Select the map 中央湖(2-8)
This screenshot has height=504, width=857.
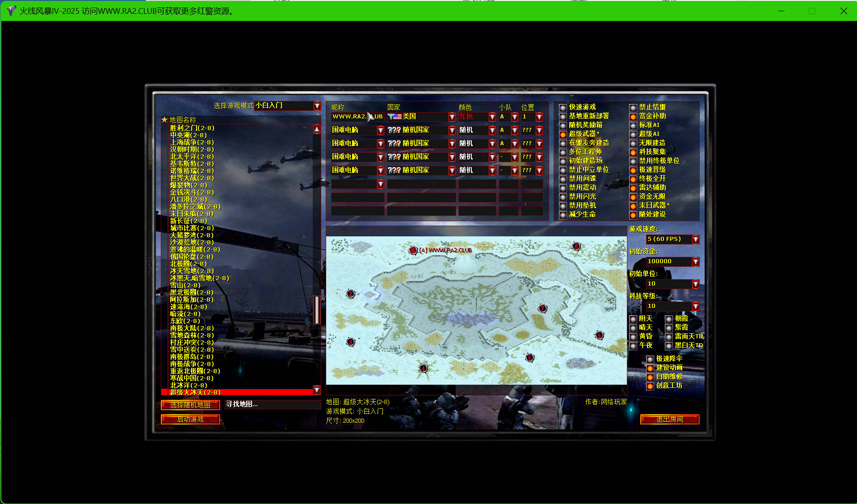click(188, 135)
